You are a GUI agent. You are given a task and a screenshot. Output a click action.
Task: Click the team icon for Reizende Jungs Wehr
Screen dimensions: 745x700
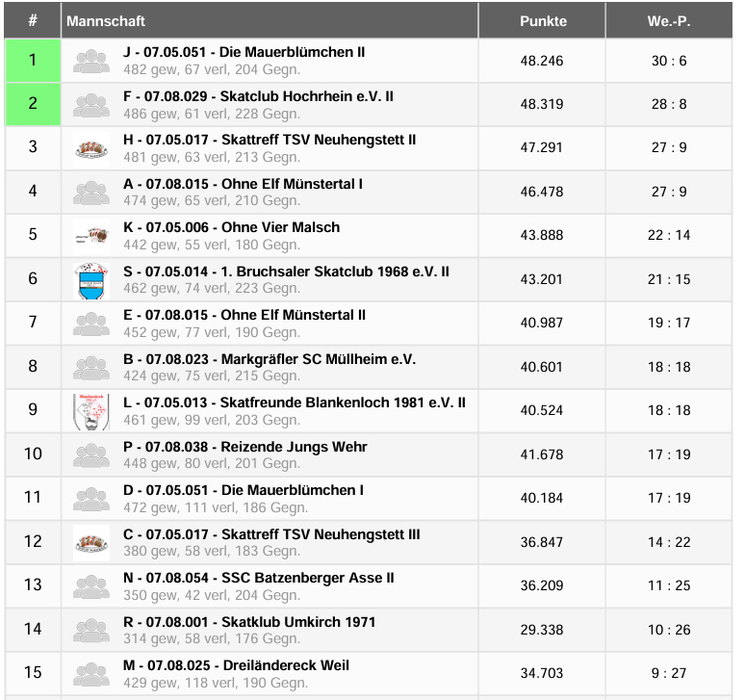(91, 454)
